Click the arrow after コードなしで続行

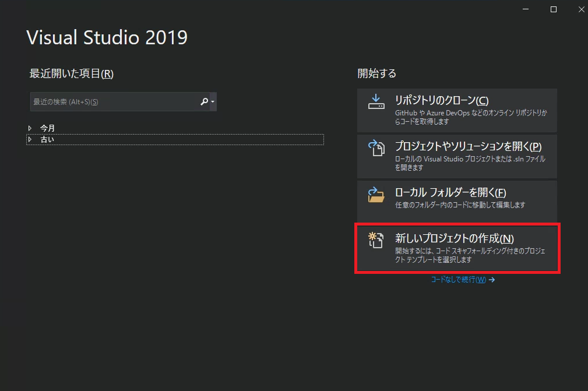coord(492,280)
